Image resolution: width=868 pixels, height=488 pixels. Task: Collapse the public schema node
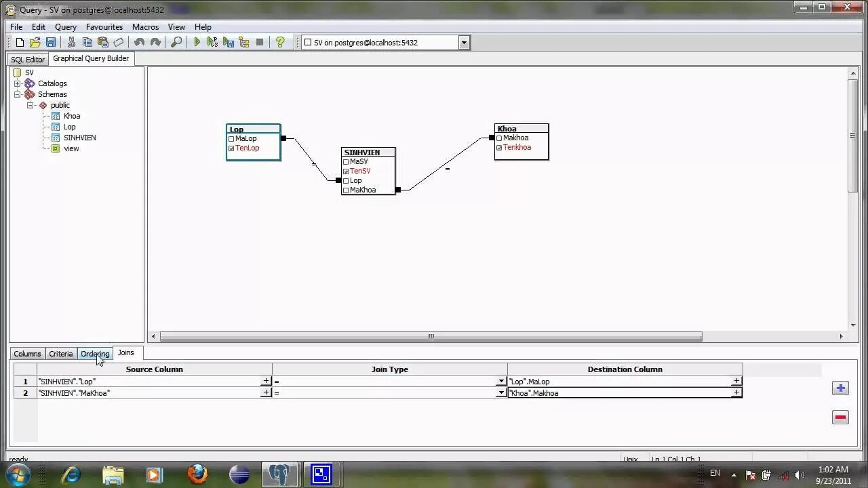30,105
